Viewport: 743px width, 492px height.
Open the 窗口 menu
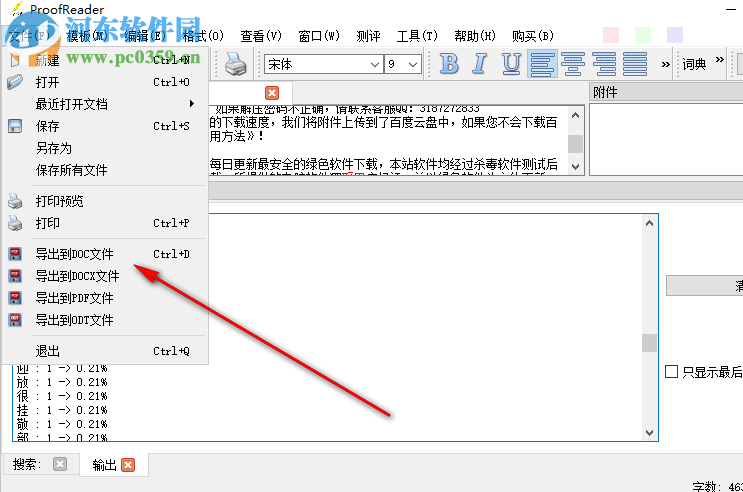[319, 36]
